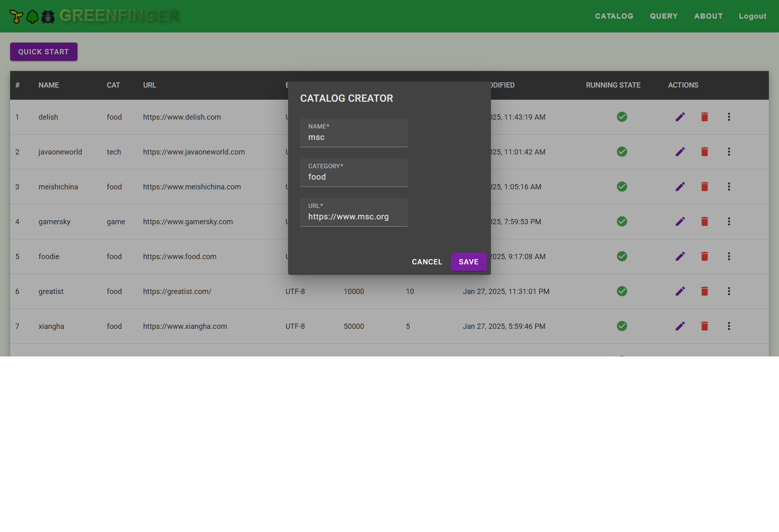Go to the ABOUT page

coord(708,16)
